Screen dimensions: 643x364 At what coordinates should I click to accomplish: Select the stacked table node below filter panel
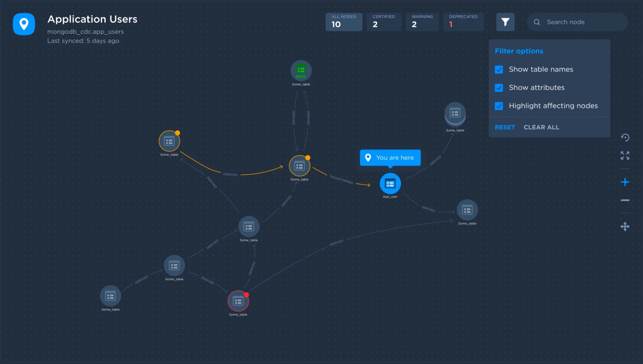coord(455,114)
